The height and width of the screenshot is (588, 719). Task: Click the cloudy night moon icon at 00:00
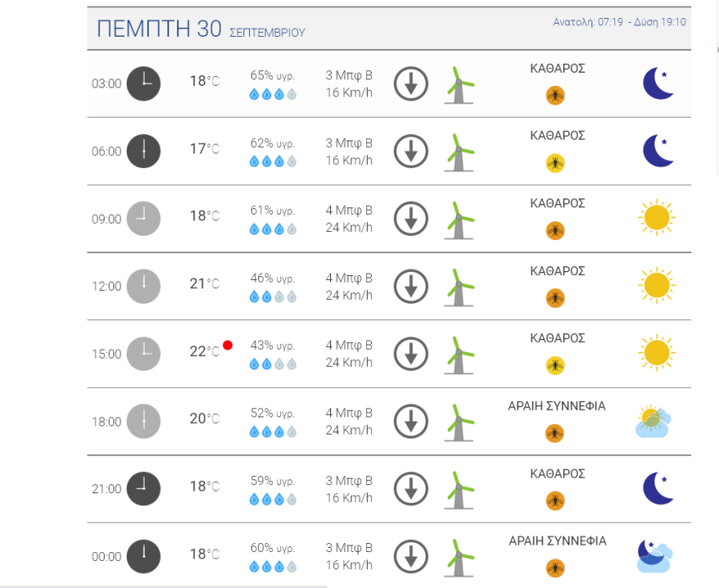tap(654, 556)
